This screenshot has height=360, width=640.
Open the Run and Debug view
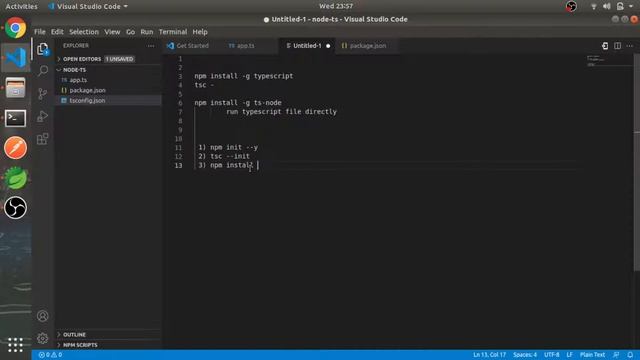42,116
